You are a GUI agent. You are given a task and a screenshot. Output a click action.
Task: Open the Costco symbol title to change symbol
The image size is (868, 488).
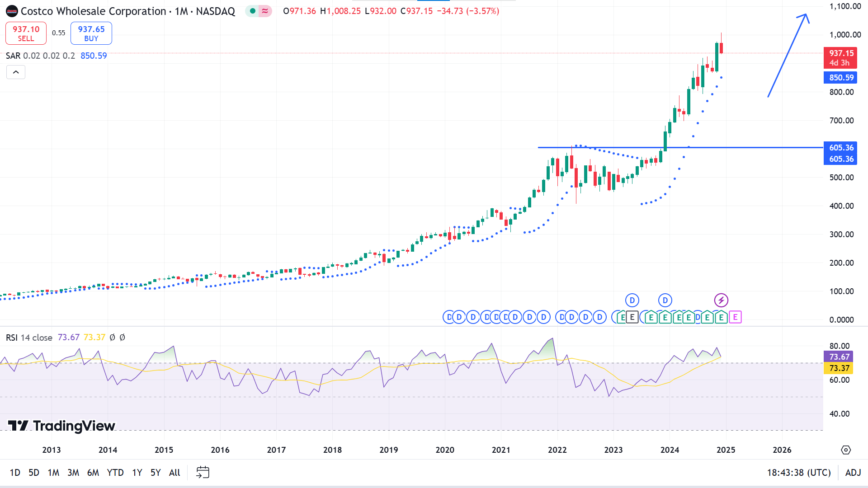click(x=128, y=11)
